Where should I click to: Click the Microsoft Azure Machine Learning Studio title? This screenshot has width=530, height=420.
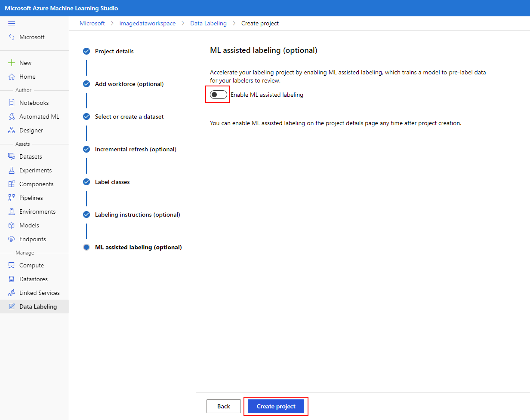pos(62,8)
